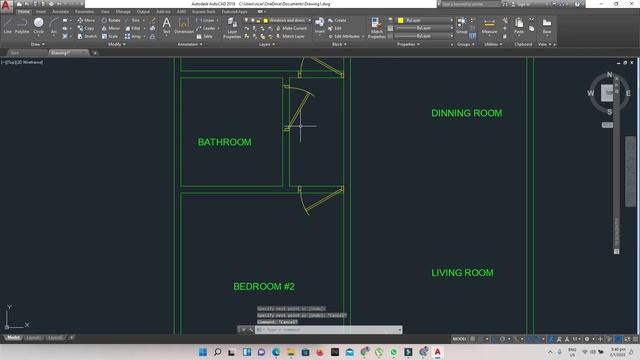Image resolution: width=640 pixels, height=360 pixels.
Task: Toggle layer on/off lightbulb in layer dropdown
Action: click(246, 20)
